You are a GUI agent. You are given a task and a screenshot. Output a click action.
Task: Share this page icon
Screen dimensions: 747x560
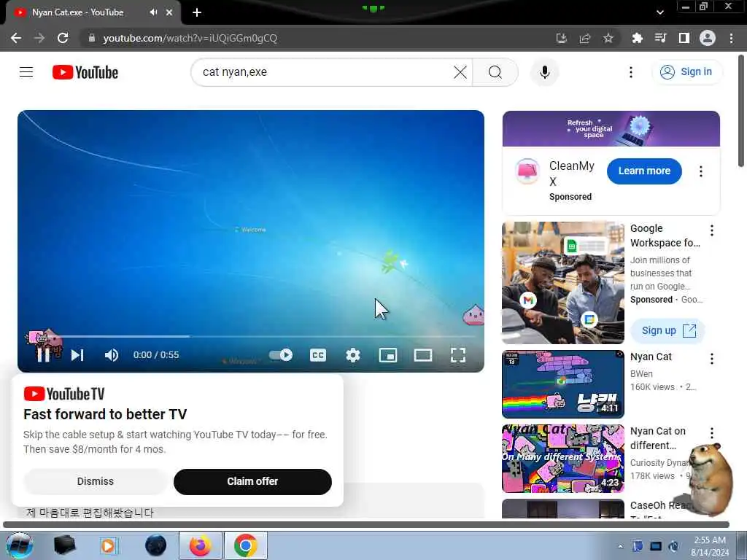(584, 38)
